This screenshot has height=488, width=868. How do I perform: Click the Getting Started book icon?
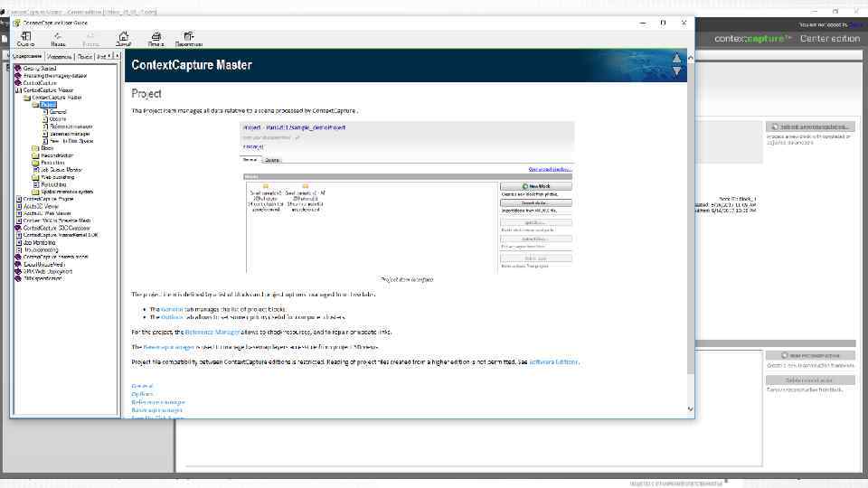pos(18,69)
